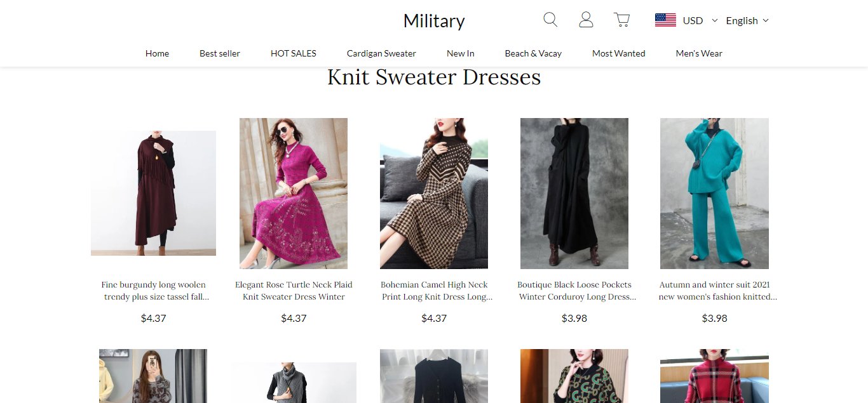Click the user account icon
Screen dimensions: 868x403
(586, 20)
